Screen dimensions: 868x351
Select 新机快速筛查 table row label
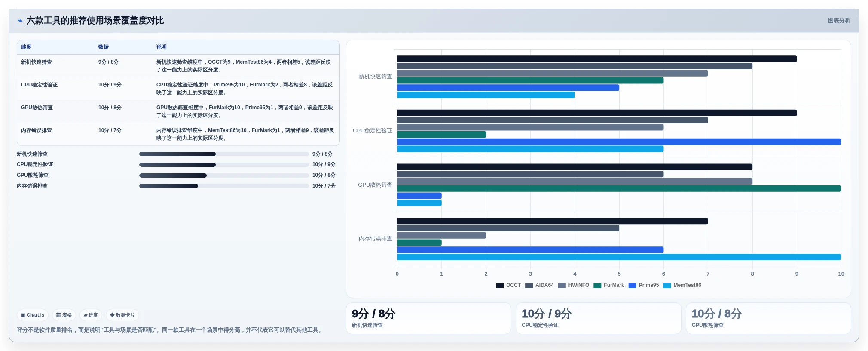[37, 62]
